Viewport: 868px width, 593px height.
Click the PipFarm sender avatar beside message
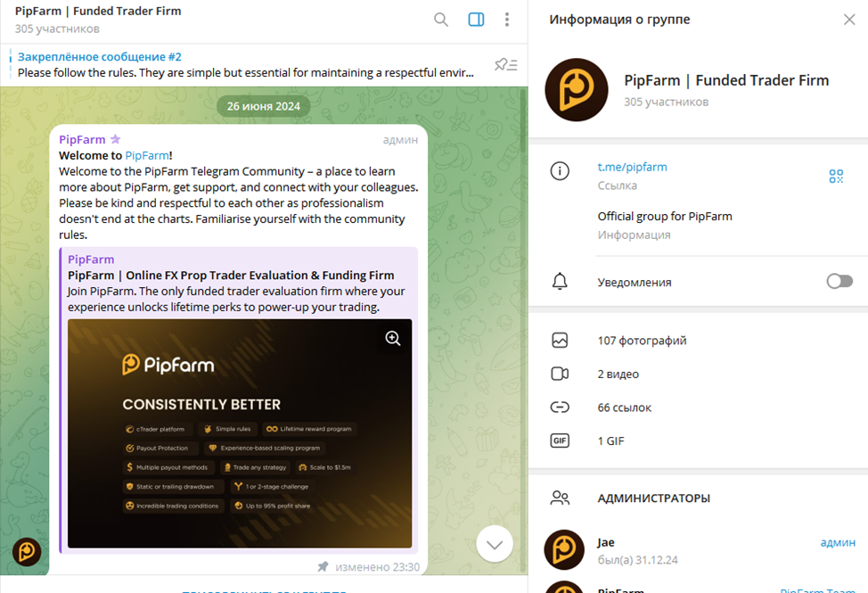(x=27, y=552)
